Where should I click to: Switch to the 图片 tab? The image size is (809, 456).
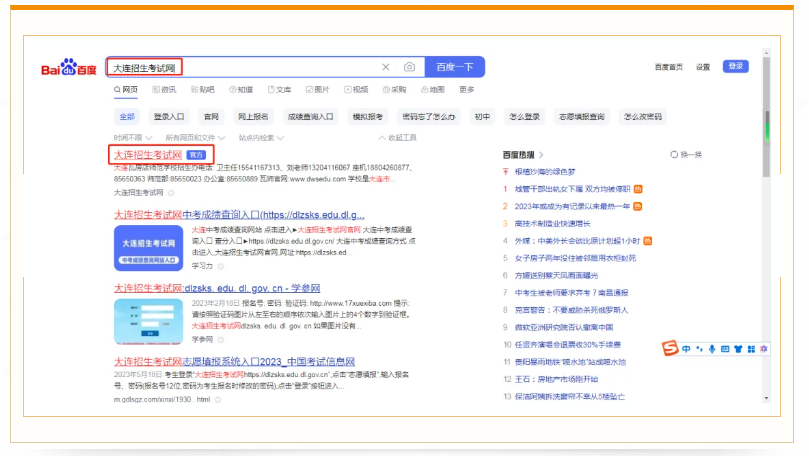tap(316, 89)
